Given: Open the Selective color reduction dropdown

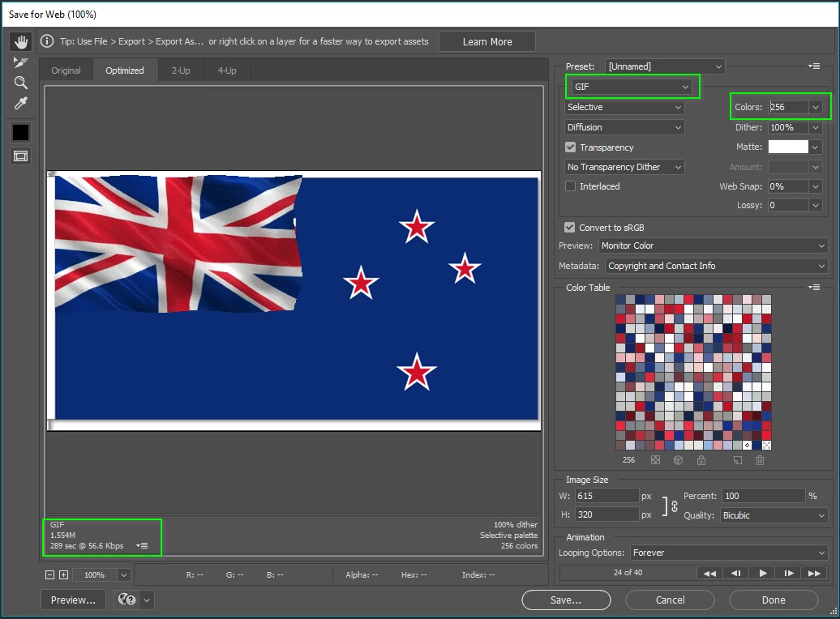Looking at the screenshot, I should pos(624,107).
